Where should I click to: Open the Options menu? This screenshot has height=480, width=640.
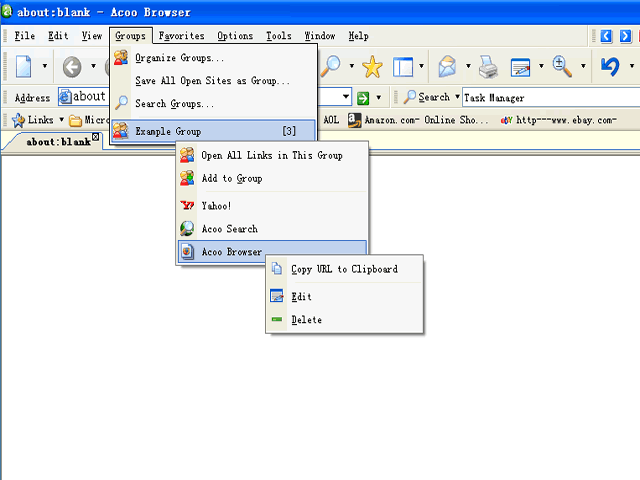point(235,36)
